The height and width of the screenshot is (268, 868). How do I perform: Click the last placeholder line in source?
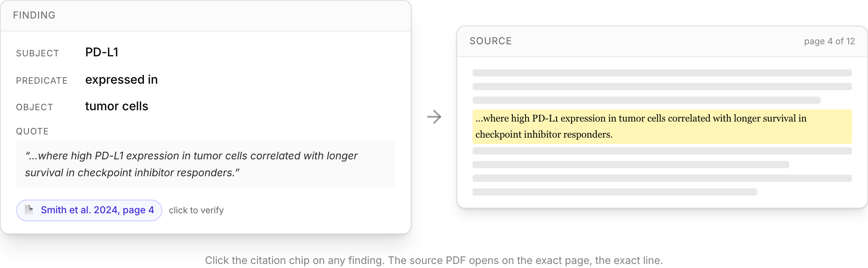pos(614,192)
